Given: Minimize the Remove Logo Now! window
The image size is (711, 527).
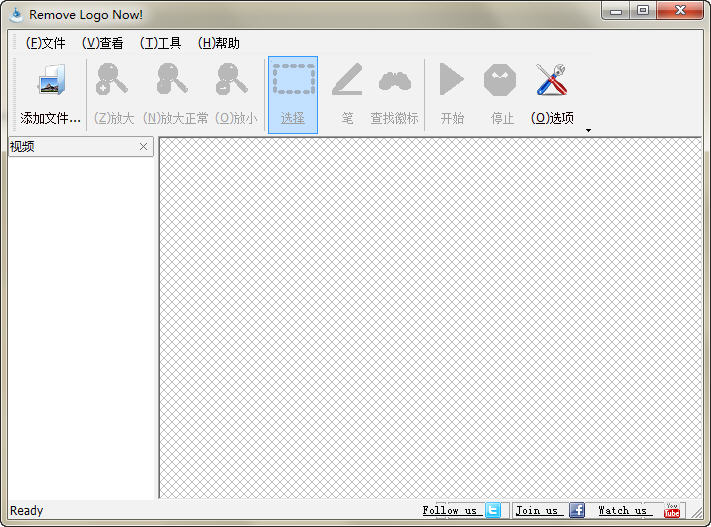Looking at the screenshot, I should [x=616, y=11].
